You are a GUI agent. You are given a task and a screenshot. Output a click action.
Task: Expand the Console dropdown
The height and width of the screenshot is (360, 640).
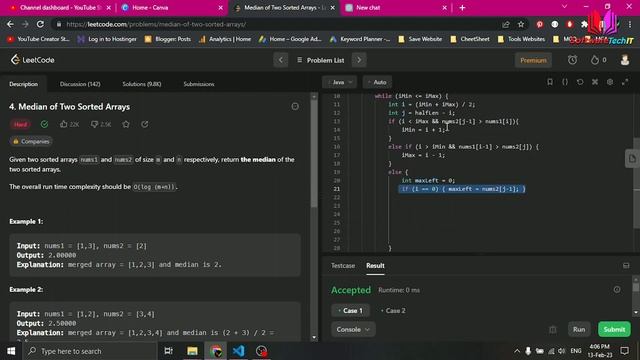click(x=353, y=329)
